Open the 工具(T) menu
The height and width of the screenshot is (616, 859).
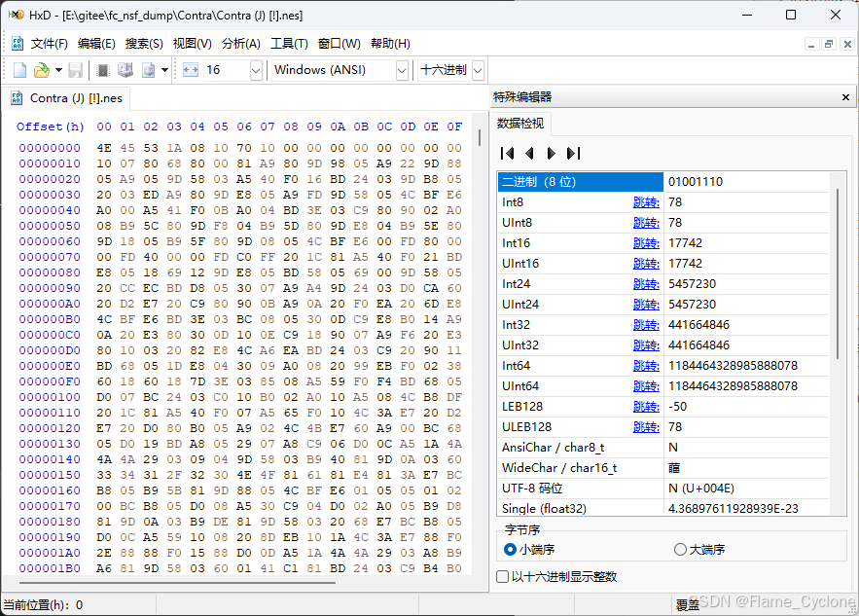pyautogui.click(x=289, y=44)
